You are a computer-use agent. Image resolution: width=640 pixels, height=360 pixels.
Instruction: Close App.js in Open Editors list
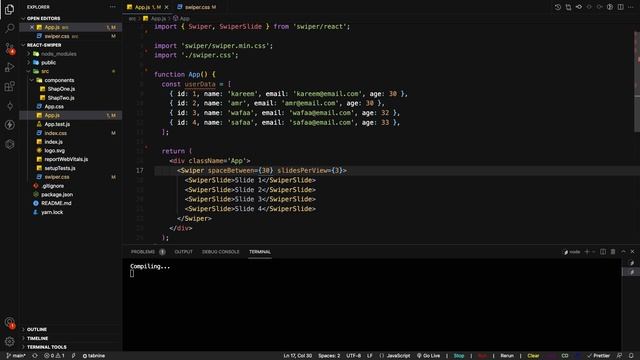32,27
